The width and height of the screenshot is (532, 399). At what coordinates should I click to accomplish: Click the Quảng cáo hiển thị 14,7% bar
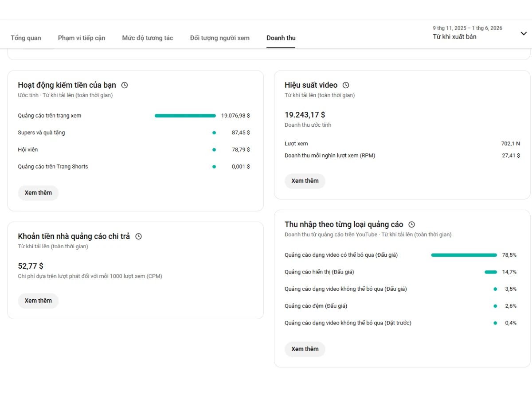tap(491, 272)
